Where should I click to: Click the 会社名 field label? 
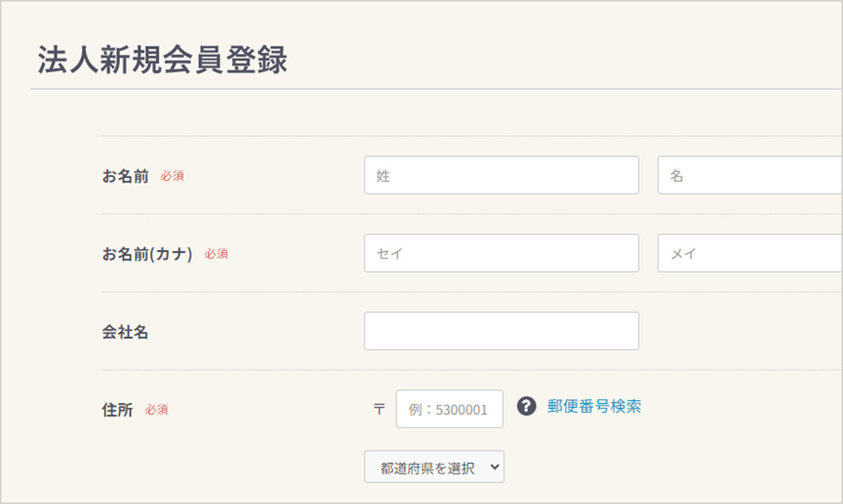(125, 332)
